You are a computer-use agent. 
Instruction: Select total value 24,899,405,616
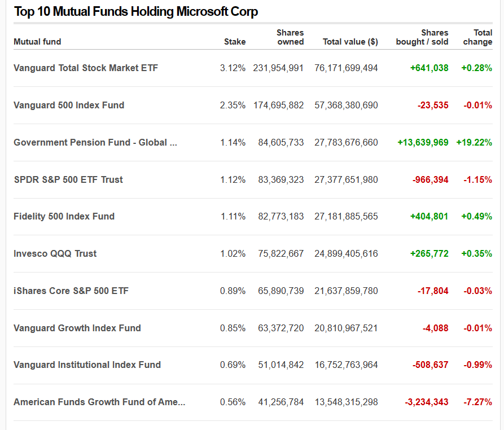pyautogui.click(x=346, y=254)
